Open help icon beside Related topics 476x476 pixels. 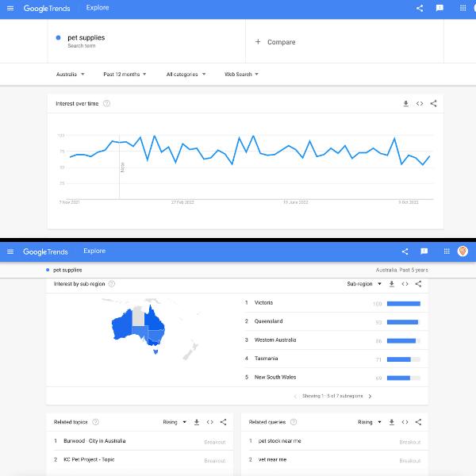(x=95, y=422)
